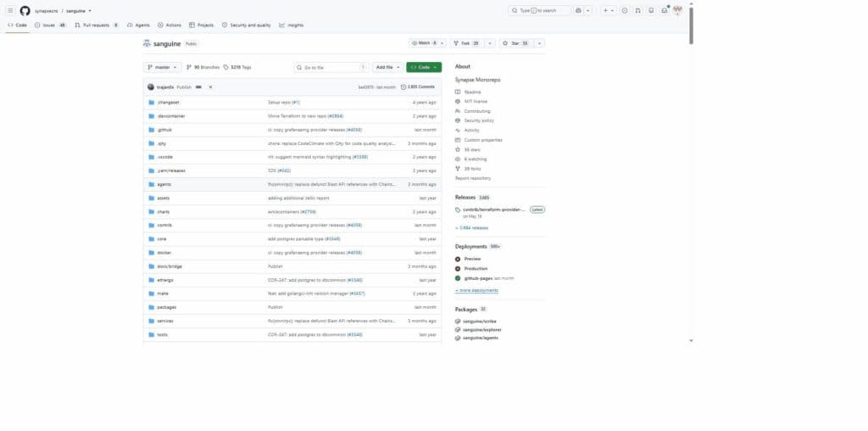
Task: Open the agents folder
Action: [164, 184]
